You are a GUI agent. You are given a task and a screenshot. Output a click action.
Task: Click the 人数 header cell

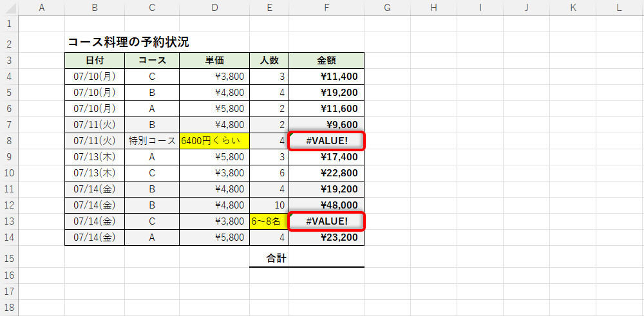269,60
